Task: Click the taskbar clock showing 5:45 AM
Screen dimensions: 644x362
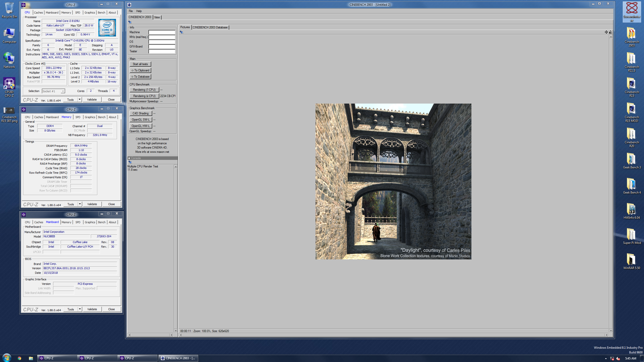Action: pos(630,358)
